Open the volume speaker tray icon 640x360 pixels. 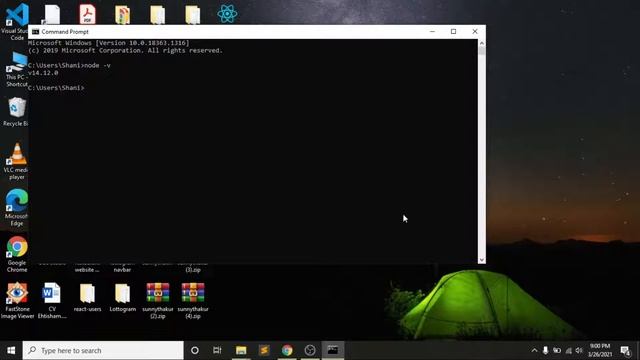coord(579,350)
